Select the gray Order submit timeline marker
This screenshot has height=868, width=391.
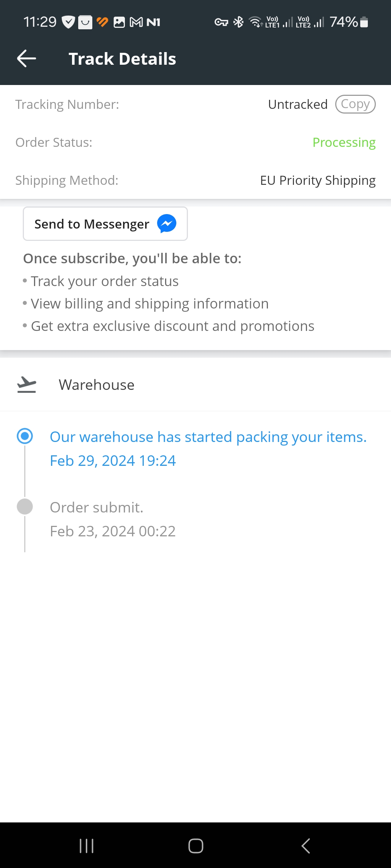[x=25, y=506]
